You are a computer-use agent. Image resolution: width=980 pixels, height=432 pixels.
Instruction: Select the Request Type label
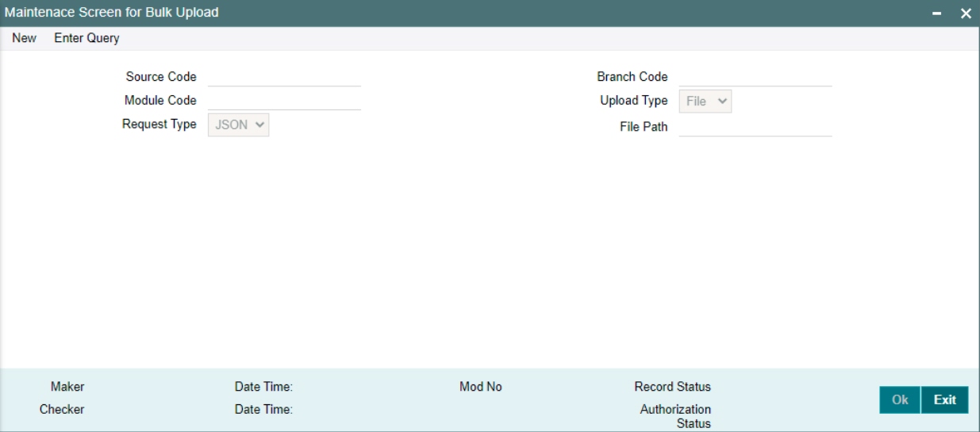[x=159, y=124]
